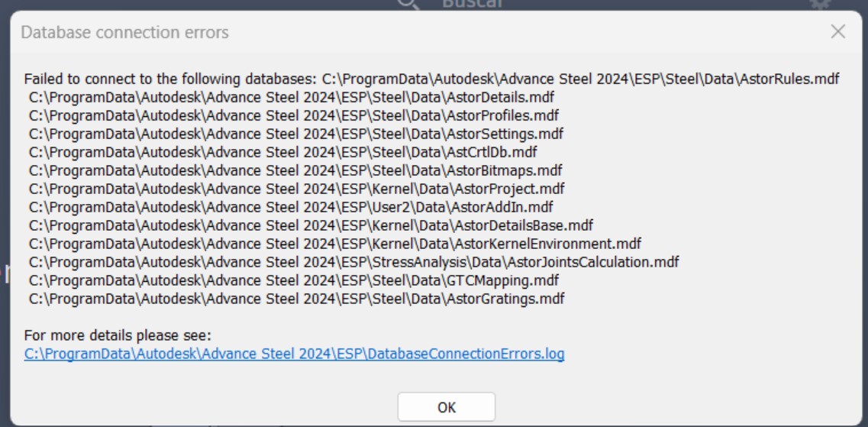Click the Database connection errors title text

point(124,33)
